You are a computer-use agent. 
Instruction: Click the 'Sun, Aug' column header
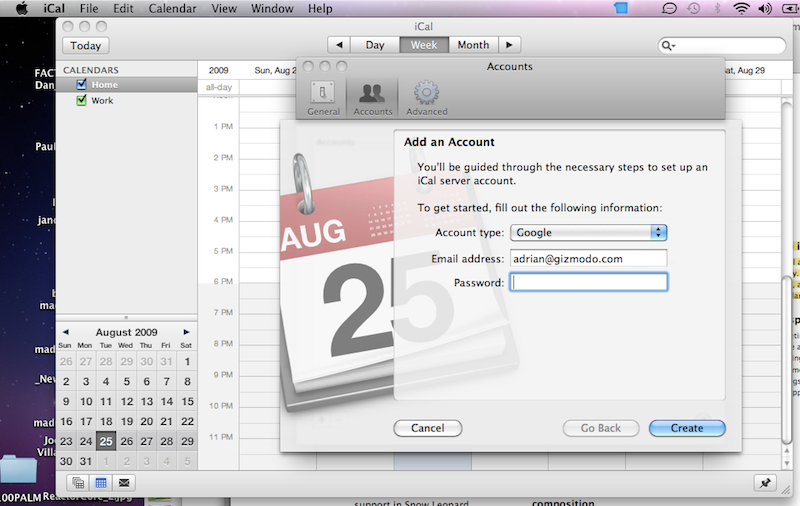(274, 70)
